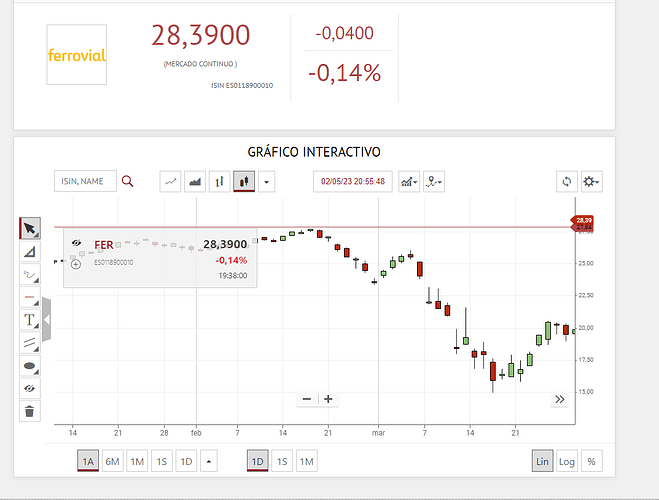
Task: Delete drawings with the trash icon
Action: point(30,411)
